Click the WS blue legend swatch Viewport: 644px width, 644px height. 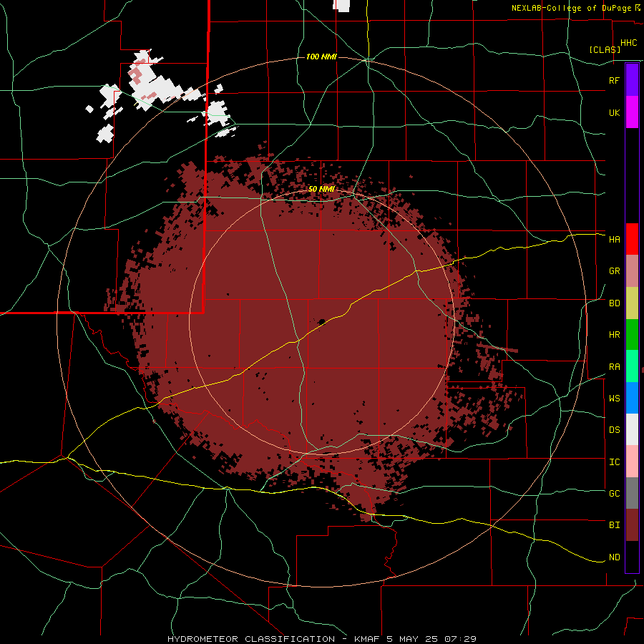coord(632,398)
